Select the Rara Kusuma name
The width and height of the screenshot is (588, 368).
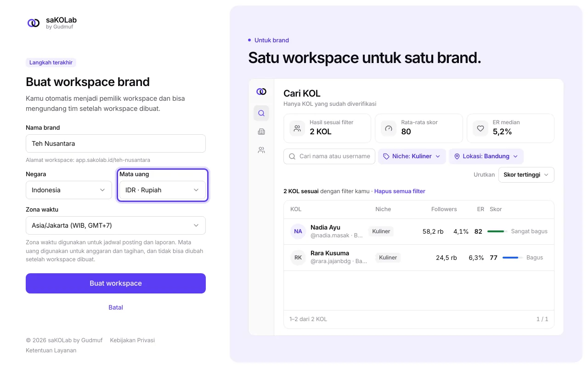(330, 253)
